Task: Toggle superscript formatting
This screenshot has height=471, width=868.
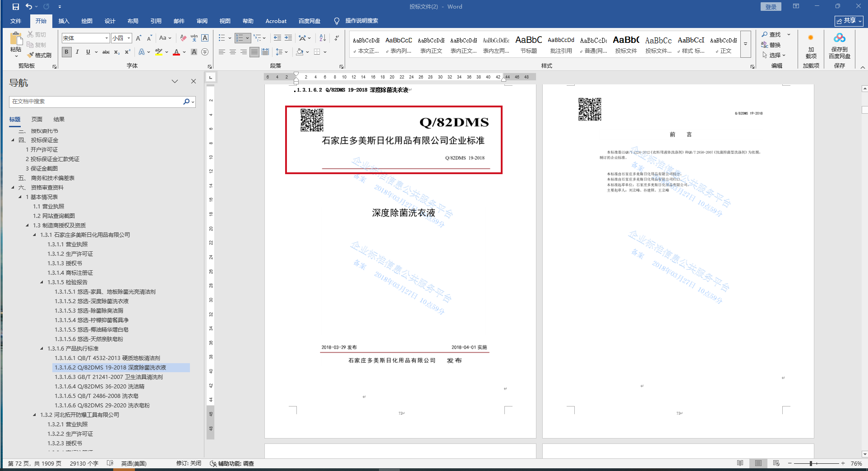Action: pyautogui.click(x=128, y=52)
